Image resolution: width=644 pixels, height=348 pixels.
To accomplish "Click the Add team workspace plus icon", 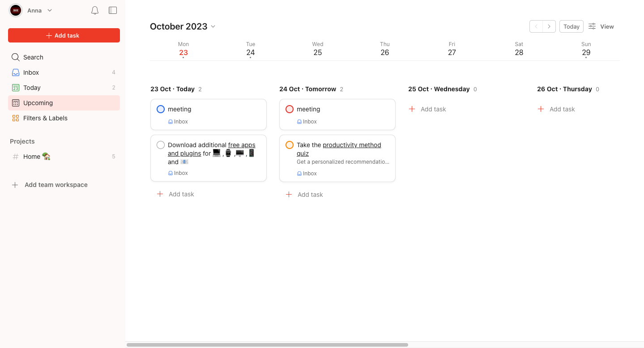I will (15, 185).
